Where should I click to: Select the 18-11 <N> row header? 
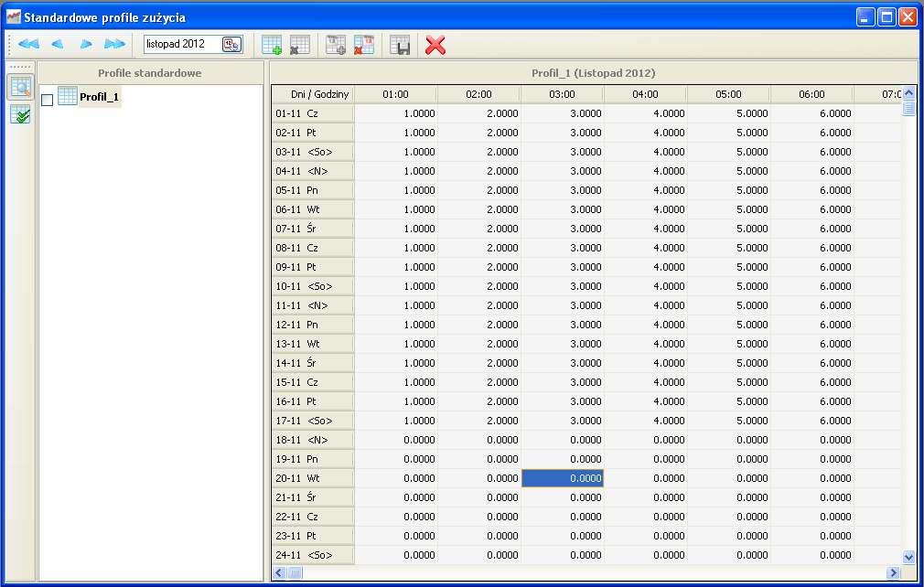coord(313,440)
